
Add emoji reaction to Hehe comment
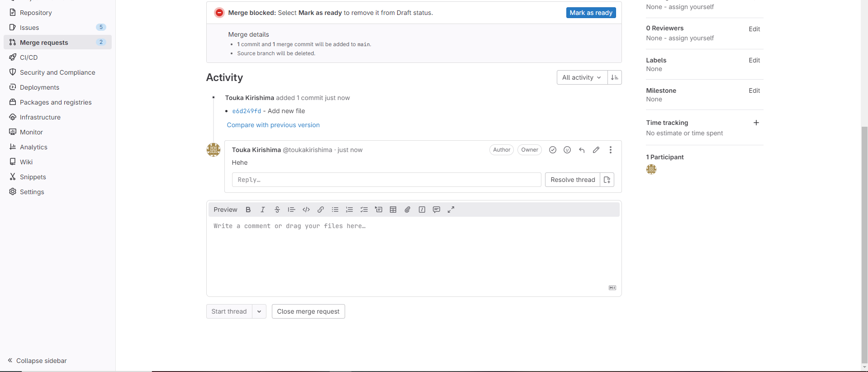click(567, 150)
